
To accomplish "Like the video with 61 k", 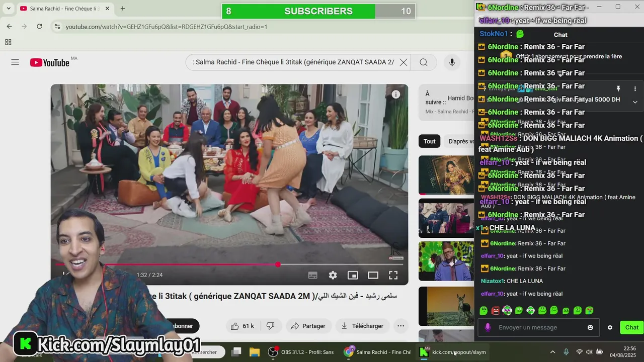I will [x=243, y=326].
